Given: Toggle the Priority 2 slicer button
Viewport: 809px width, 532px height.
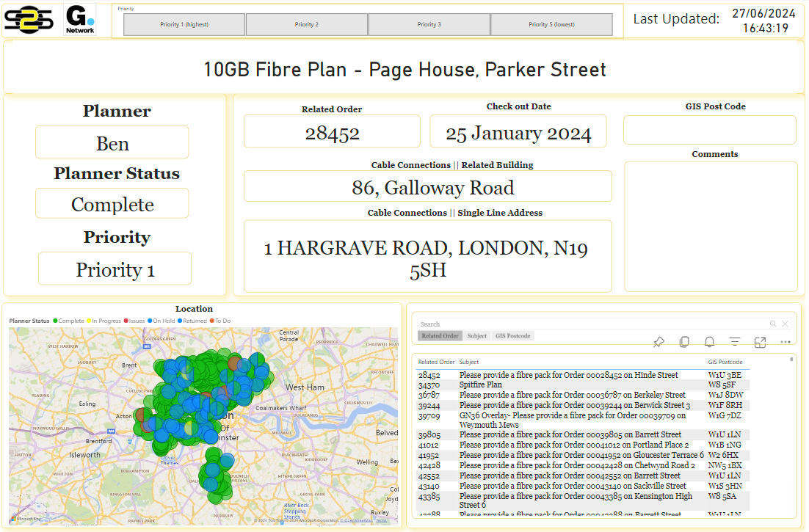Looking at the screenshot, I should pyautogui.click(x=307, y=24).
